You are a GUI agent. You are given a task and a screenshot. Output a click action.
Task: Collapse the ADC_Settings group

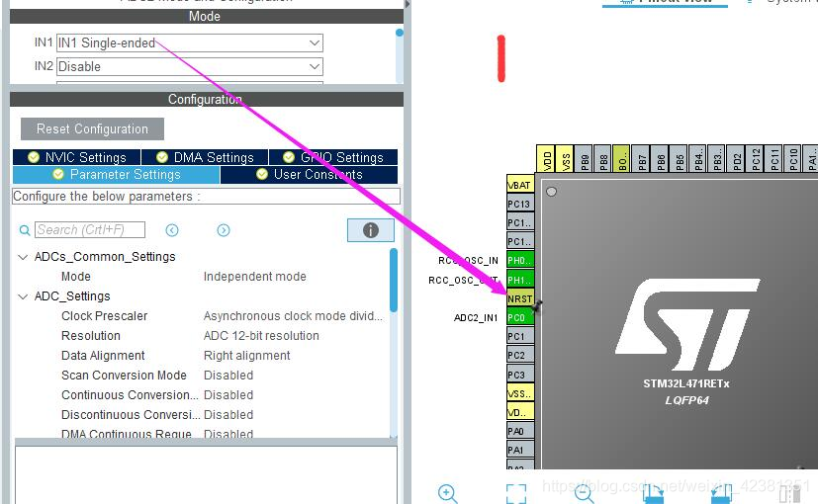pyautogui.click(x=23, y=296)
